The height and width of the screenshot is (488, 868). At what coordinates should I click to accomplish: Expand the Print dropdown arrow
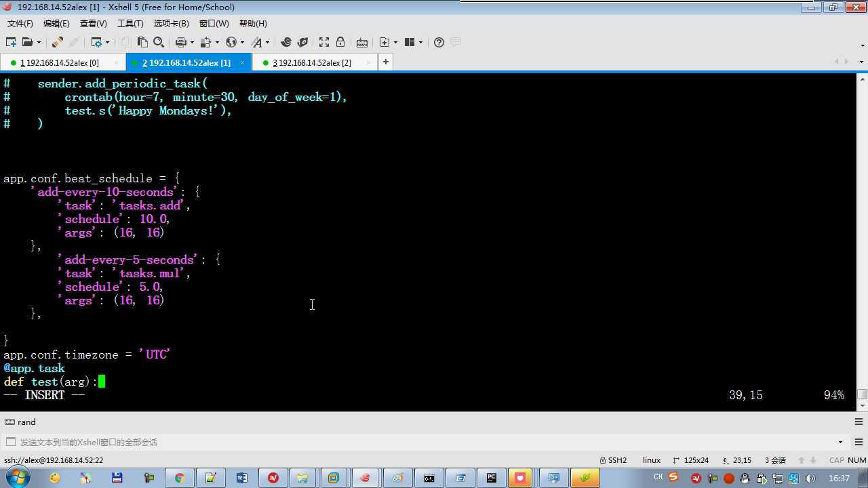(x=192, y=42)
